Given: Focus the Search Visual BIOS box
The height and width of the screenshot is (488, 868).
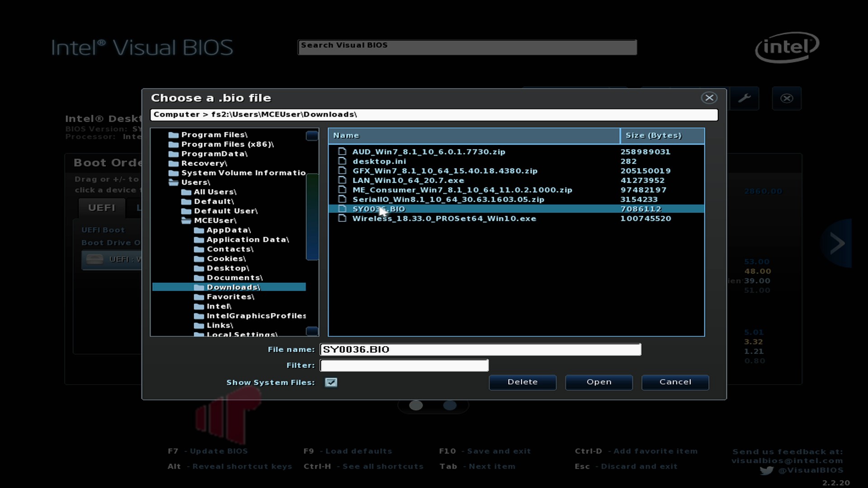Looking at the screenshot, I should (467, 47).
